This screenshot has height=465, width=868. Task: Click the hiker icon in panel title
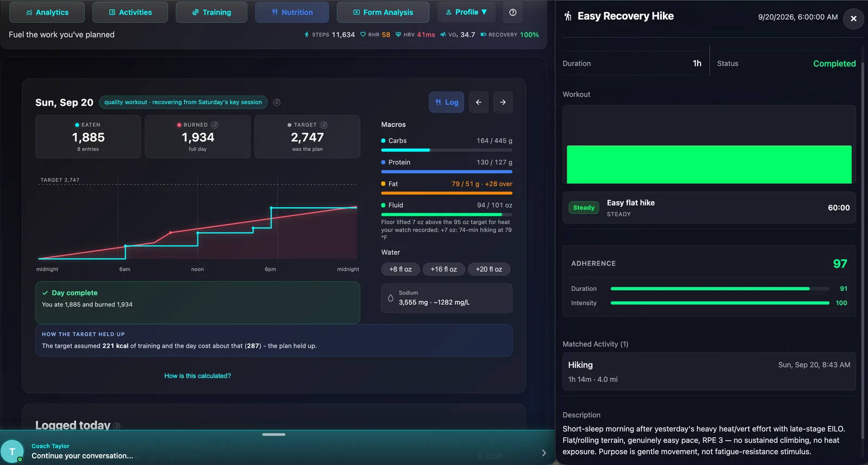click(568, 16)
